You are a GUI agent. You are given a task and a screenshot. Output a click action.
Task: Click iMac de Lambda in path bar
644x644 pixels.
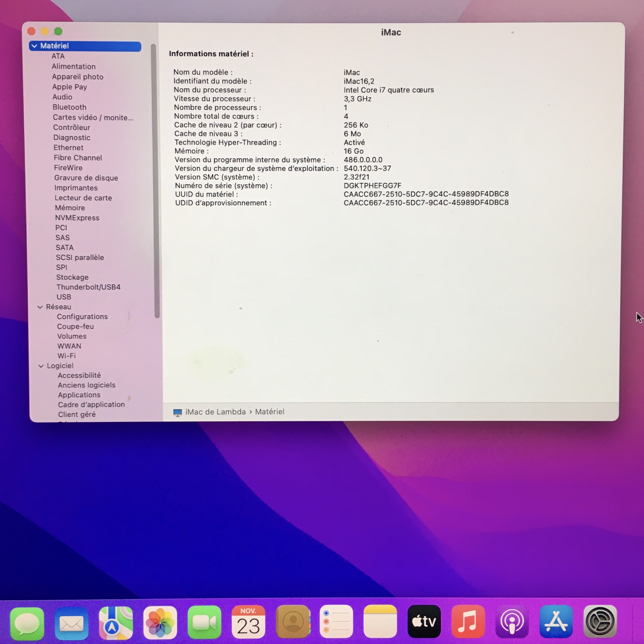(x=215, y=412)
